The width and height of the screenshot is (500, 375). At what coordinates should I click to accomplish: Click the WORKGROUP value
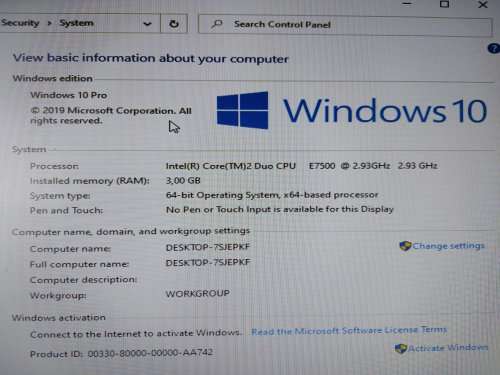tap(198, 294)
